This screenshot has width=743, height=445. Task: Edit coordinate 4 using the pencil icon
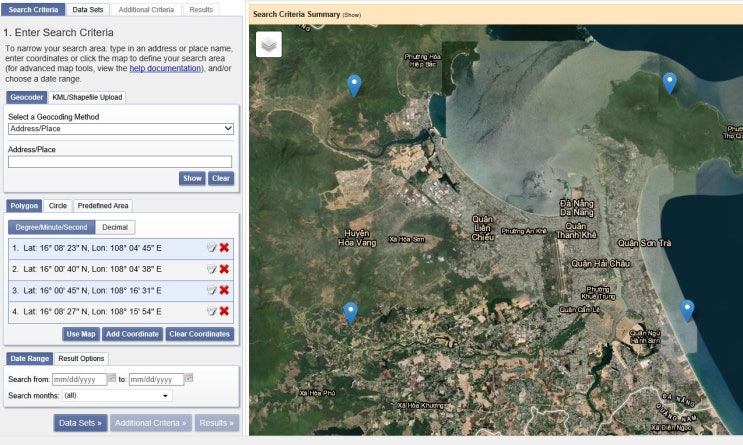point(211,311)
